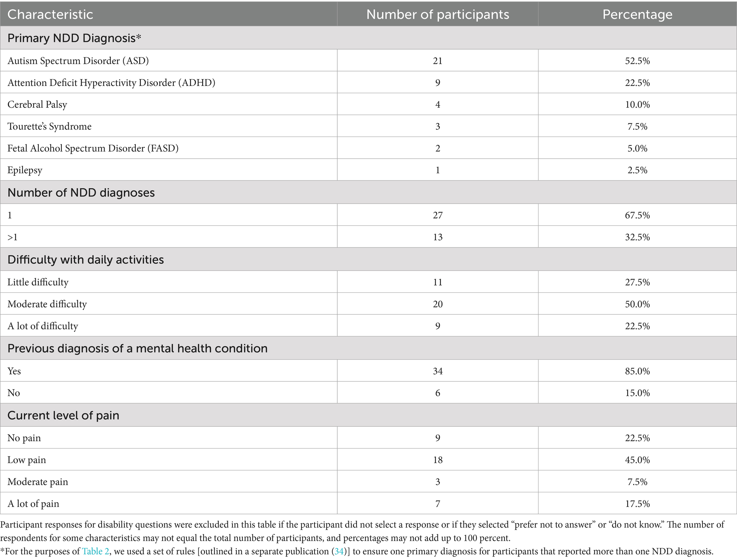This screenshot has width=737, height=560.
Task: Click the Moderate difficulty row label
Action: point(47,304)
